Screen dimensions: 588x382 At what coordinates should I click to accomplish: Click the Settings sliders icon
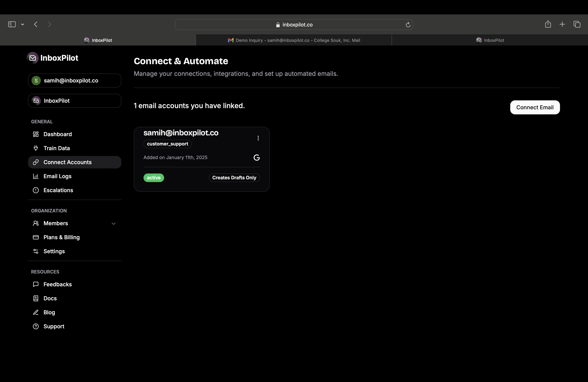click(x=36, y=251)
